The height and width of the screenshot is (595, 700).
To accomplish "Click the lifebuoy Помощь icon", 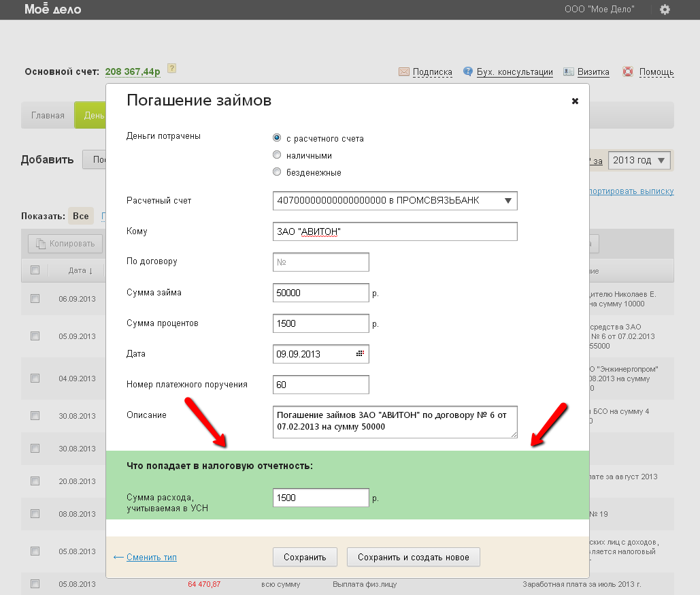I will tap(628, 71).
